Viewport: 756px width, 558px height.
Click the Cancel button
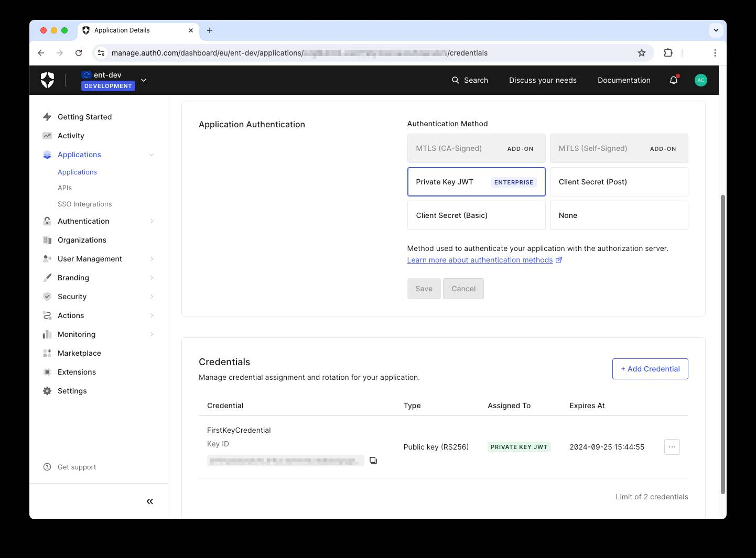pyautogui.click(x=463, y=289)
